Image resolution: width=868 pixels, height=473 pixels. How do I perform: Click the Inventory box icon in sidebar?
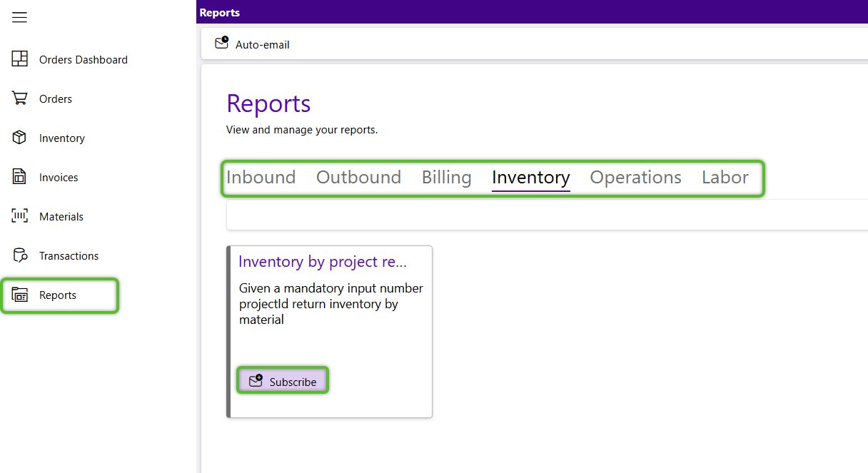(x=20, y=138)
